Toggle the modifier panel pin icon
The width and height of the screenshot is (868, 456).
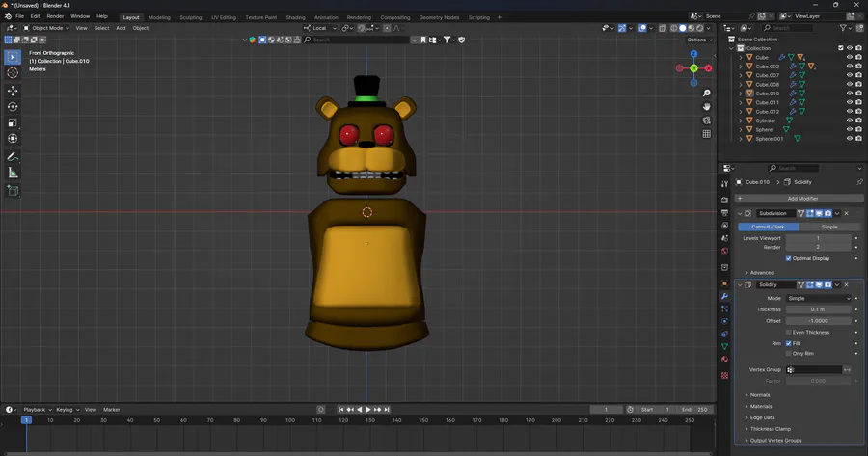pos(859,182)
